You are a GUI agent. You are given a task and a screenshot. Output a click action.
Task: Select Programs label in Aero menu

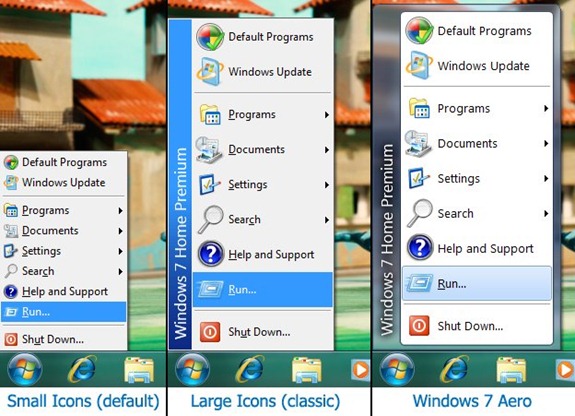[x=464, y=109]
